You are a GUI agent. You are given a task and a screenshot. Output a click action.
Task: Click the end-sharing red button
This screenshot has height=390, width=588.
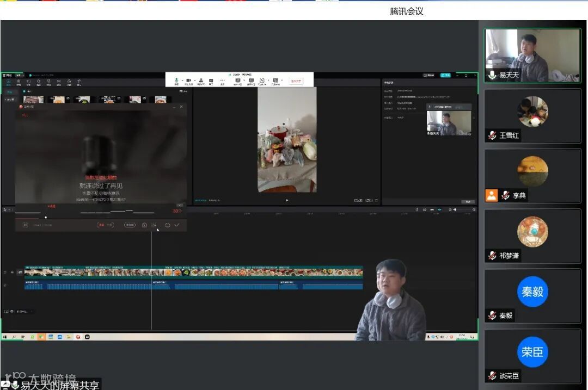click(296, 81)
